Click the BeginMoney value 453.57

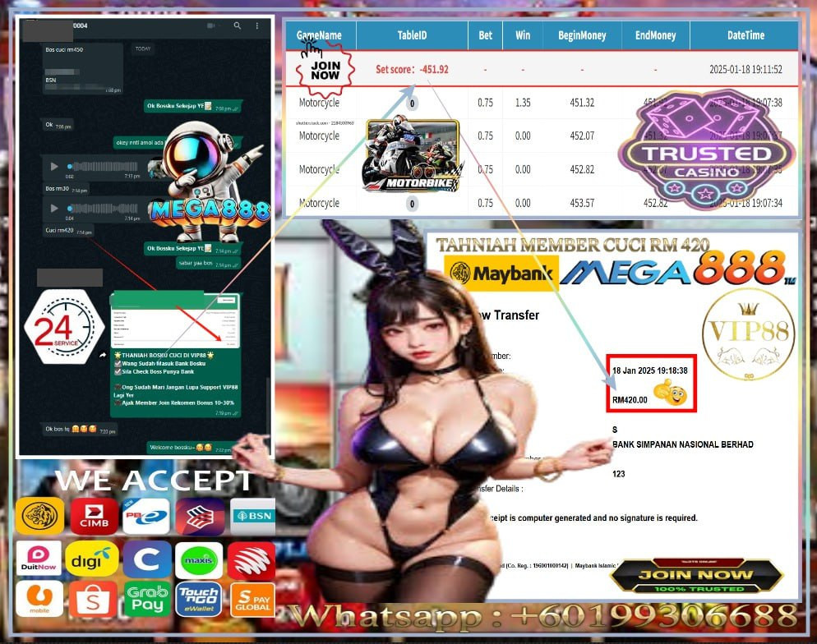(x=582, y=203)
